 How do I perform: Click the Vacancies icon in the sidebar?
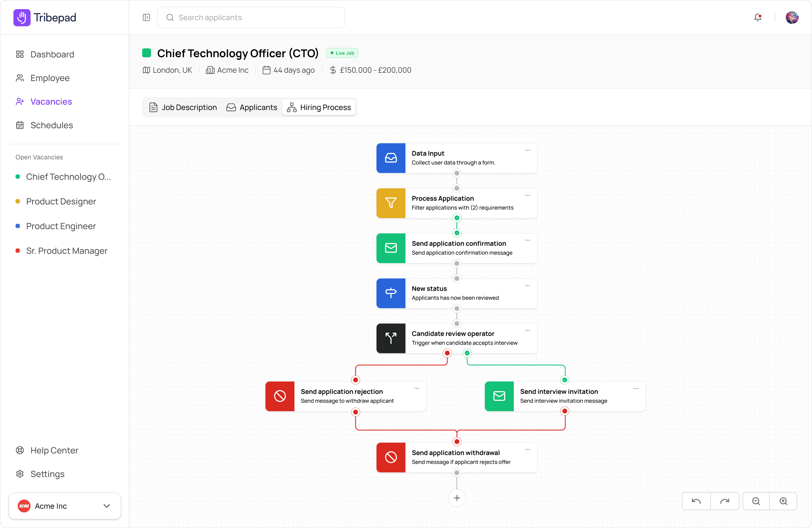(x=20, y=101)
